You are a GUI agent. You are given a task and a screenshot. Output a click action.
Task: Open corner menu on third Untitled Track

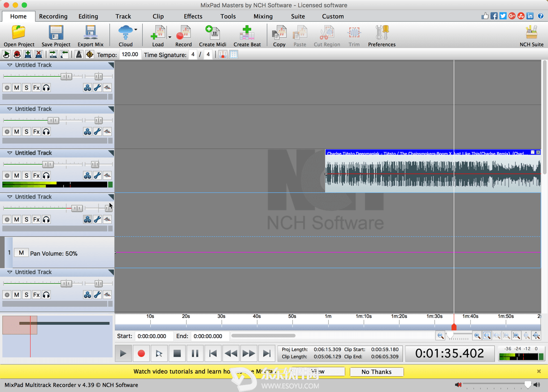[111, 153]
